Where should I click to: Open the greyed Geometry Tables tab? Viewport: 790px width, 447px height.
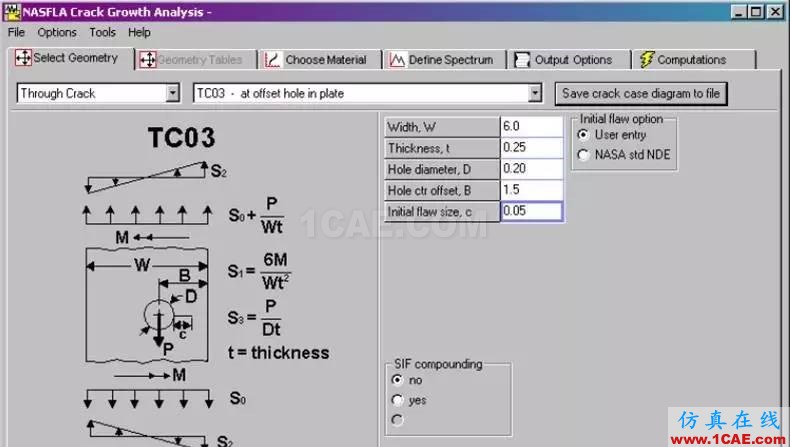pos(195,60)
